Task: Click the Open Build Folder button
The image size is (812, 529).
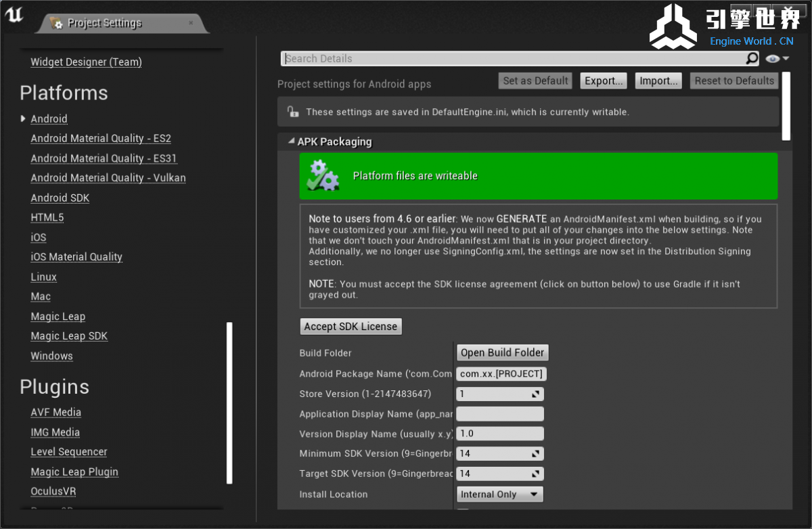Action: click(502, 353)
